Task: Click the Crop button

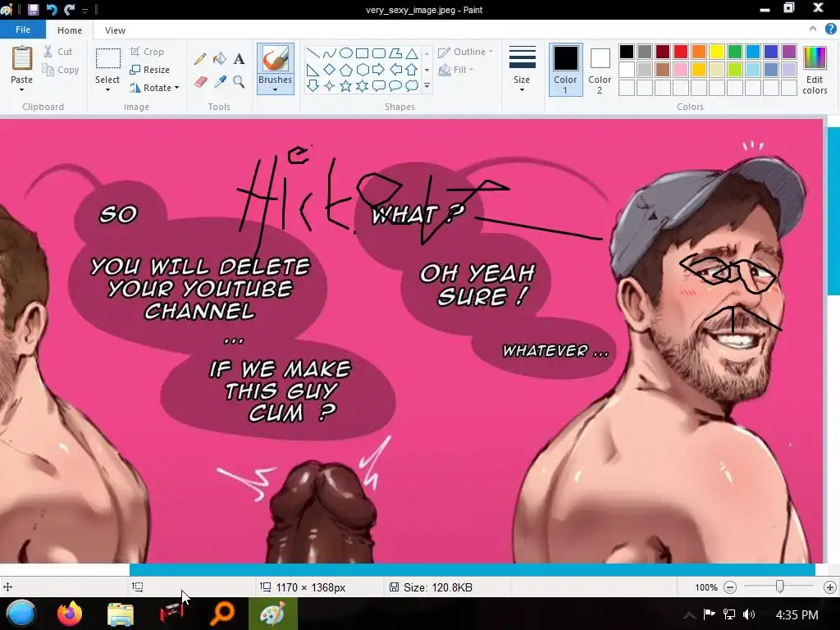Action: [x=147, y=52]
